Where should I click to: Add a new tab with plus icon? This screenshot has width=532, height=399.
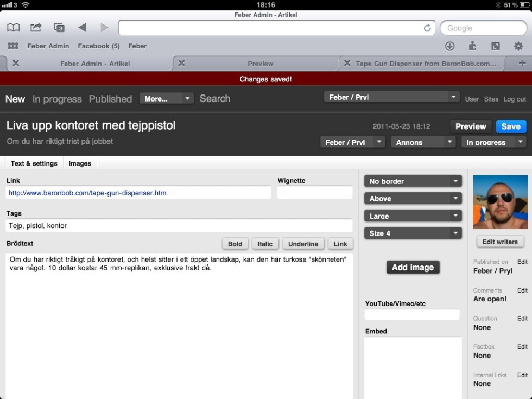(522, 63)
